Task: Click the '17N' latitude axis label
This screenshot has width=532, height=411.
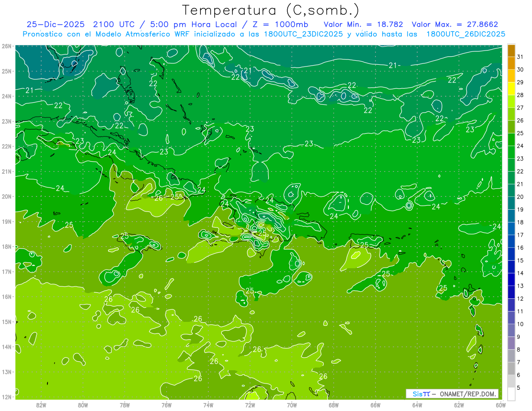Action: (x=6, y=271)
